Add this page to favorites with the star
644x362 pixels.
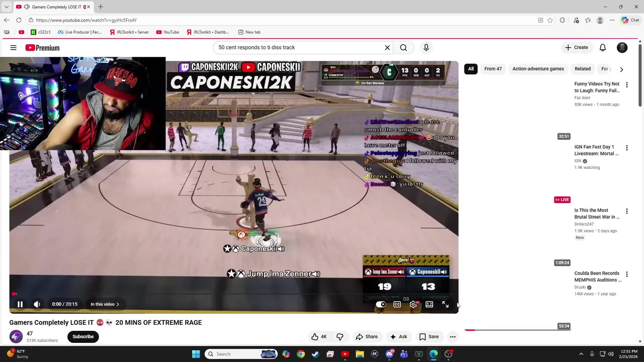pyautogui.click(x=550, y=20)
